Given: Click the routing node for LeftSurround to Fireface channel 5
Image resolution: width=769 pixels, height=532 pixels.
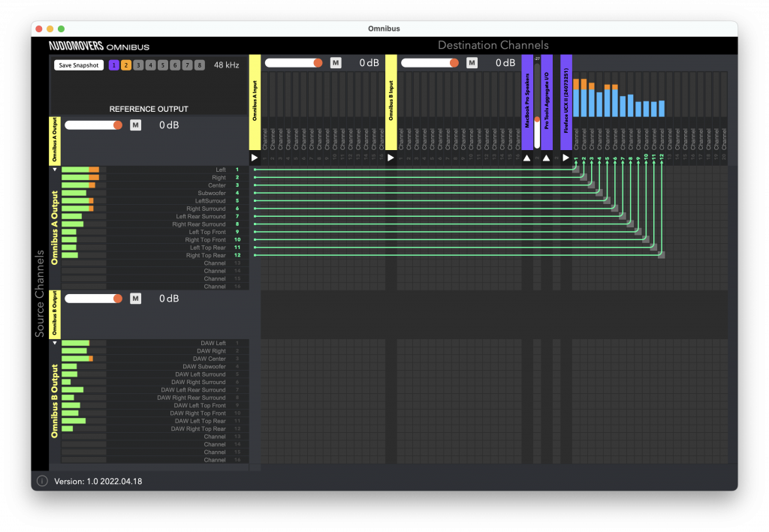Looking at the screenshot, I should (607, 200).
